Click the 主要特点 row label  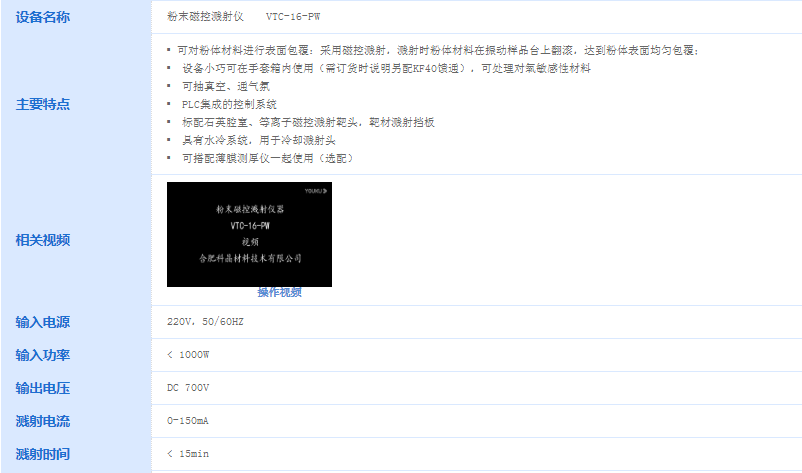pyautogui.click(x=42, y=104)
